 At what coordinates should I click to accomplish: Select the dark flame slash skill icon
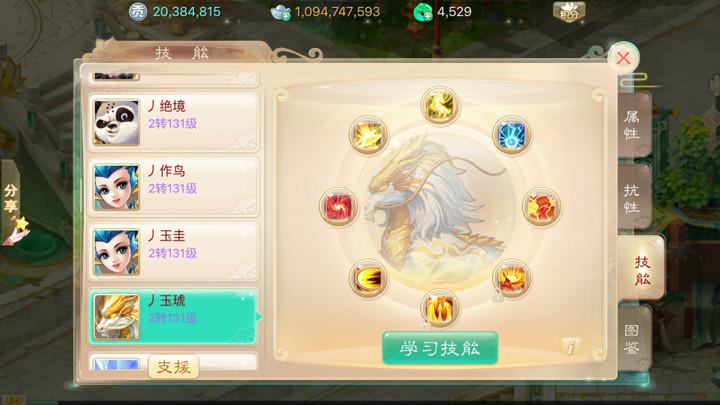368,278
